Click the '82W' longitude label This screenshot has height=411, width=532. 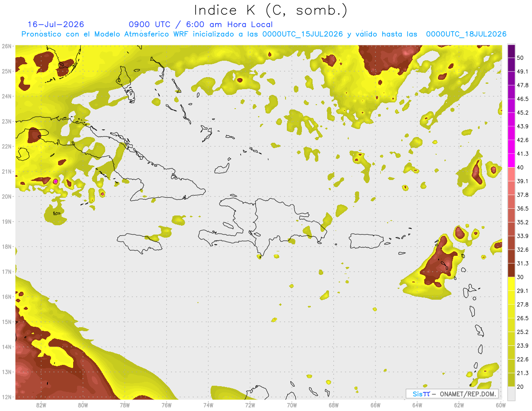click(41, 405)
